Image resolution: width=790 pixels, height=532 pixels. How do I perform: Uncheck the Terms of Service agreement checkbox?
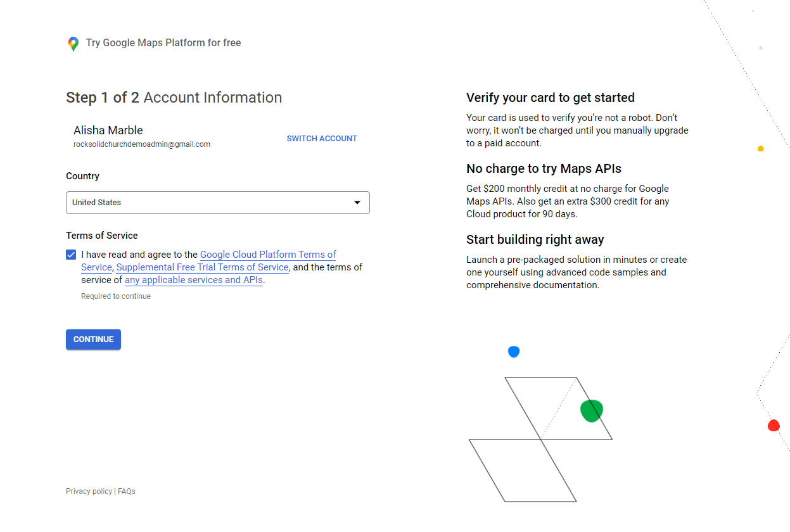[71, 255]
